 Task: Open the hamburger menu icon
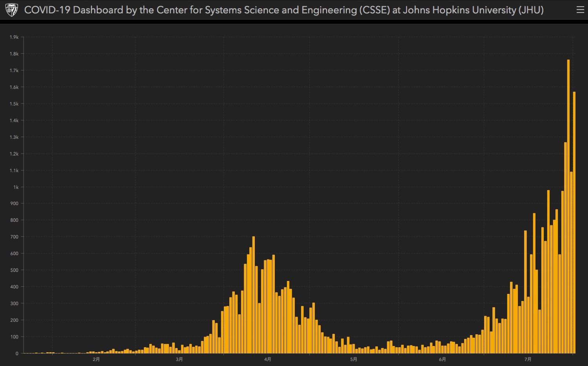580,10
